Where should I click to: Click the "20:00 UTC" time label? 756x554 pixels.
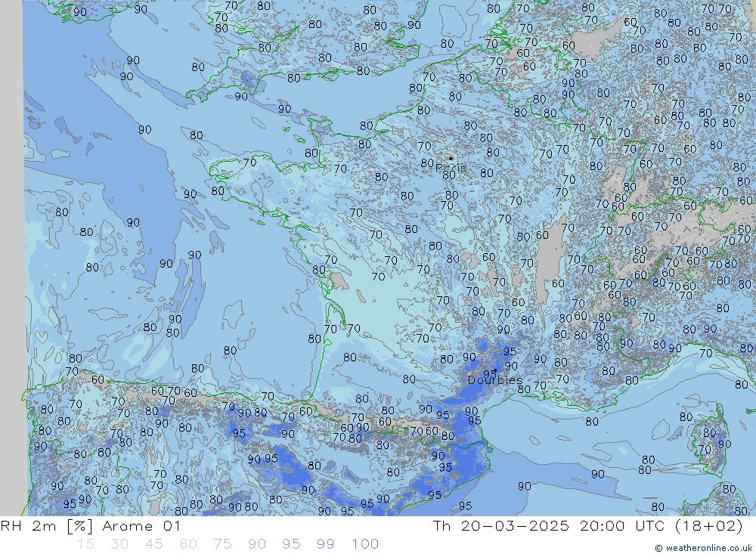tap(622, 526)
